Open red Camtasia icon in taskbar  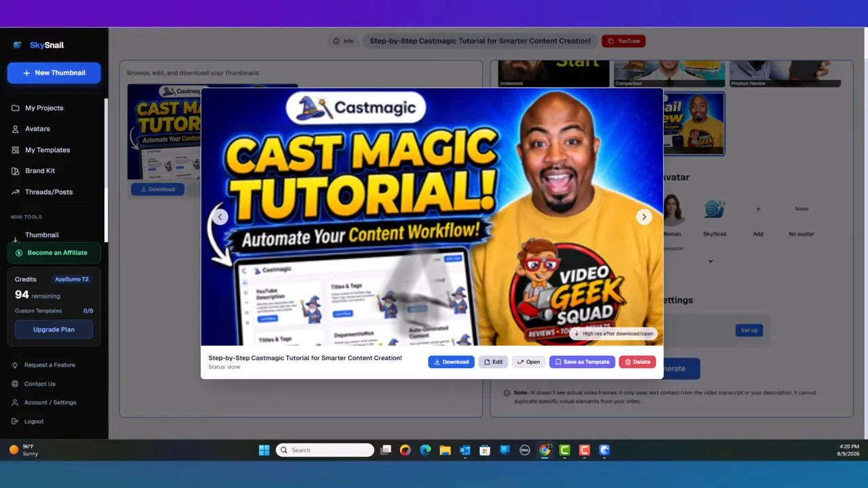coord(585,450)
